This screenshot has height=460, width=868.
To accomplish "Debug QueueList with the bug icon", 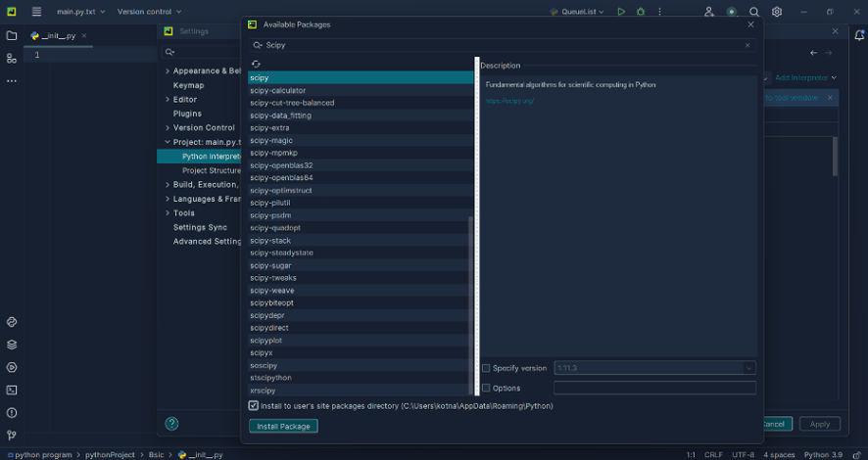I will (641, 11).
